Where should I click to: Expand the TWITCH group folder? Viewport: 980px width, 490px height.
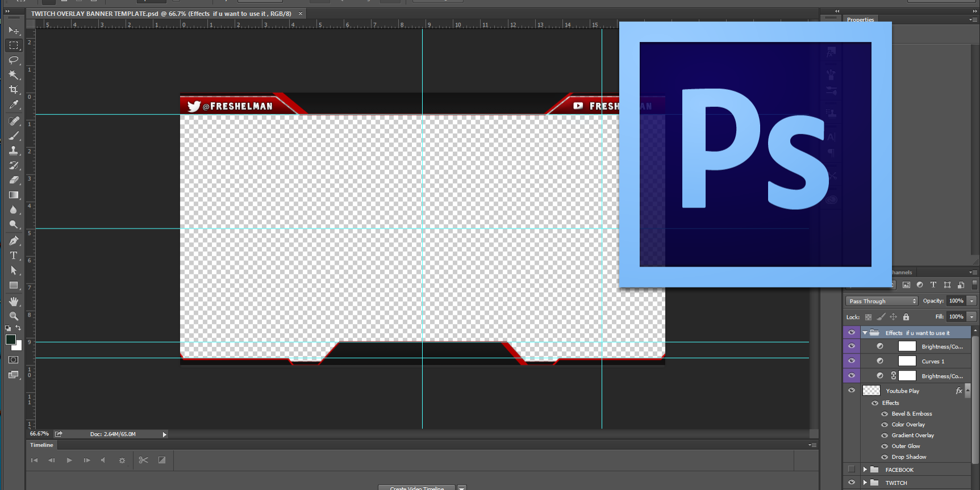[x=865, y=483]
